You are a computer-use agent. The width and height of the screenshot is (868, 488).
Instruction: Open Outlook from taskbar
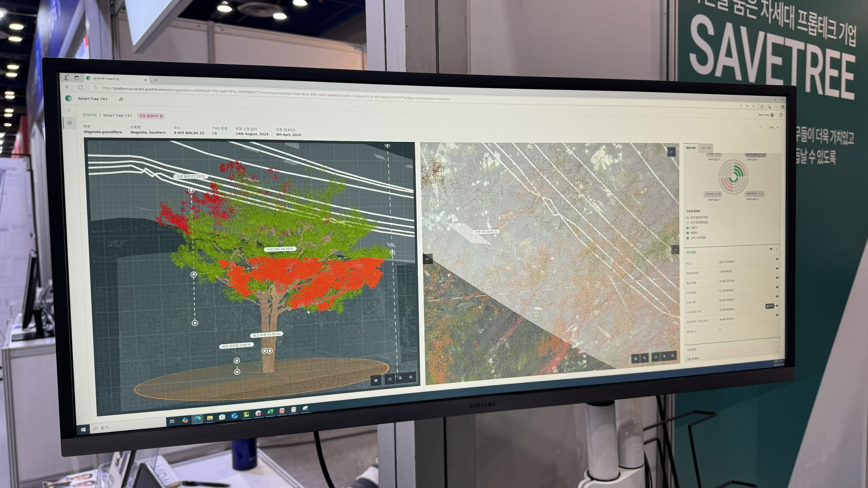(x=234, y=415)
